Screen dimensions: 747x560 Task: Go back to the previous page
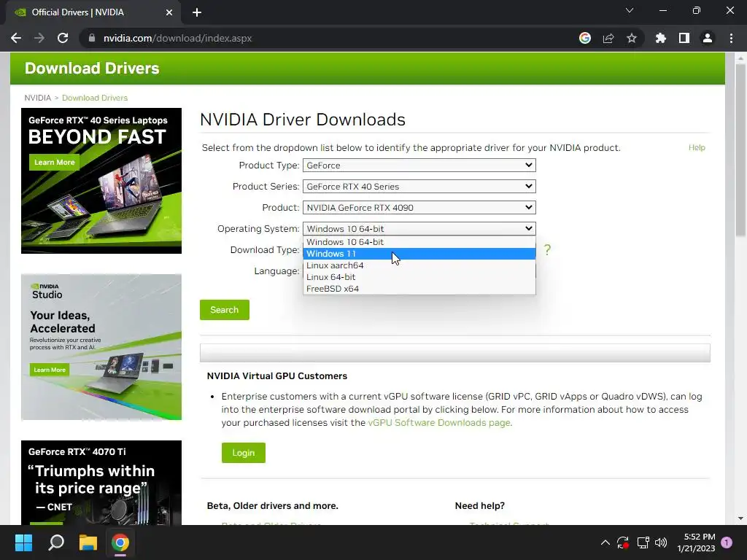16,38
